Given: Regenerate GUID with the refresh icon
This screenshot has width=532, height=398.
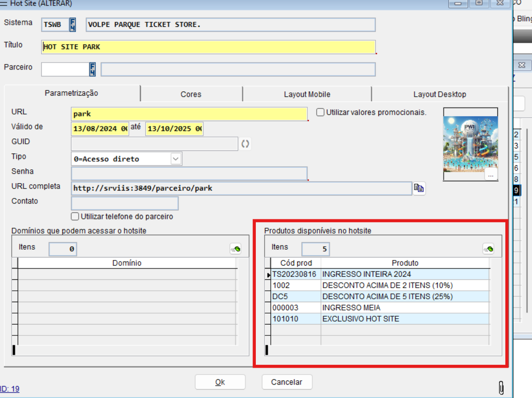Looking at the screenshot, I should click(245, 144).
